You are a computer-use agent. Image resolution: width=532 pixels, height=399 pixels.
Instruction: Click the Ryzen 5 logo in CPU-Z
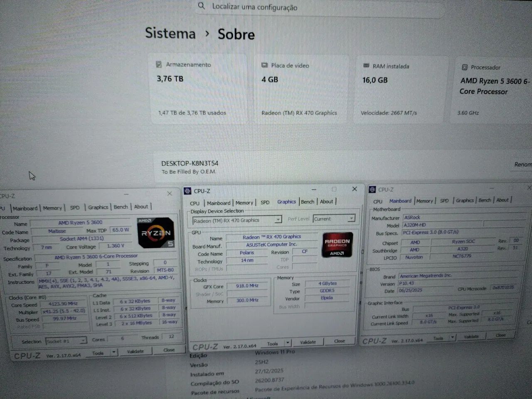coord(155,233)
